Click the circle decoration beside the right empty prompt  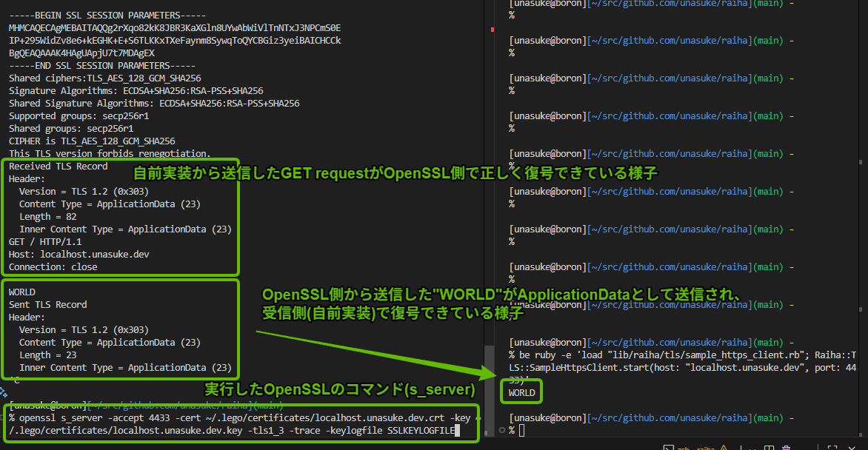(x=504, y=431)
